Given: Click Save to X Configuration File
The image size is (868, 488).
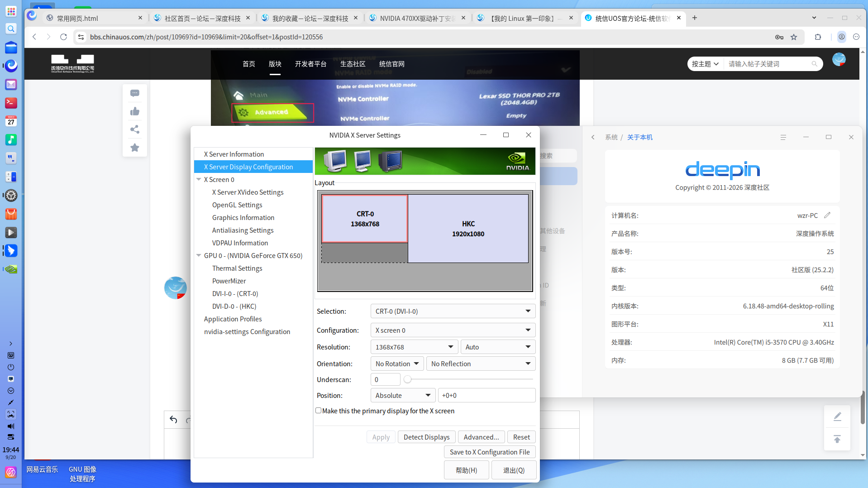Looking at the screenshot, I should point(490,452).
